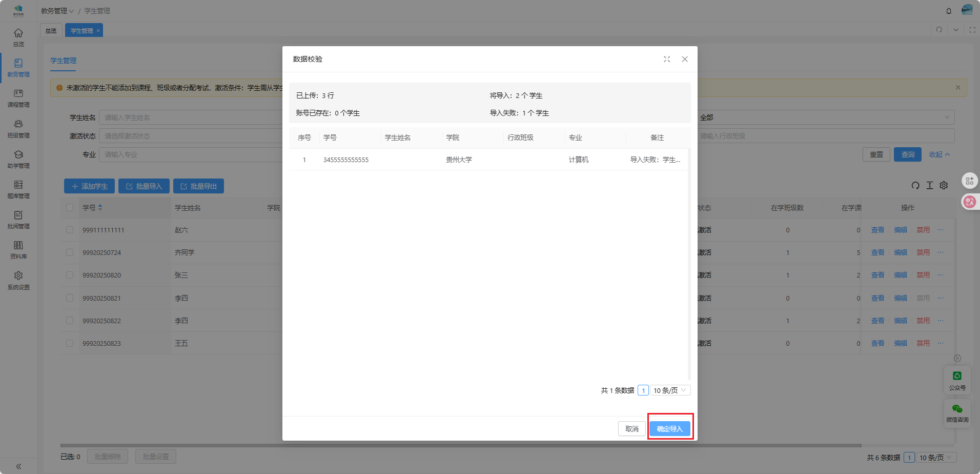
Task: Open 题库管理 in the left sidebar
Action: (18, 189)
